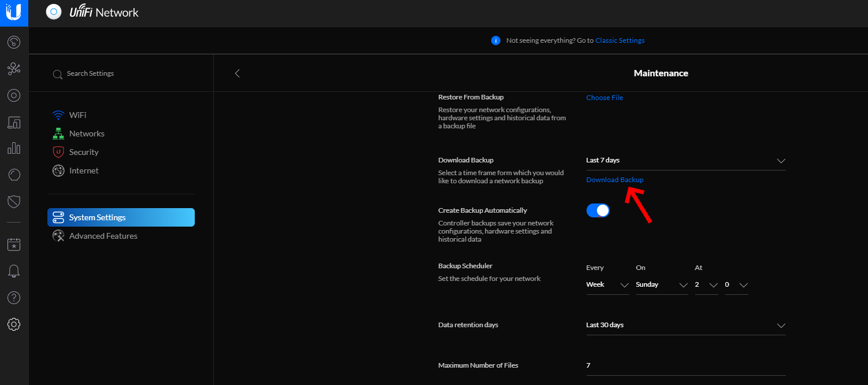Click the Ubiquiti logo icon
This screenshot has width=868, height=385.
[14, 12]
